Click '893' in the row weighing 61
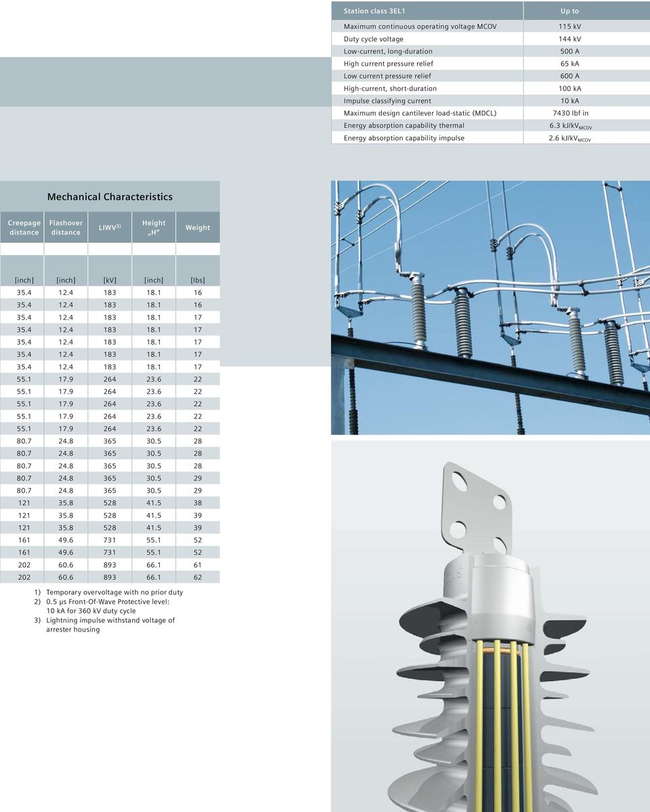Image resolution: width=650 pixels, height=812 pixels. (x=110, y=564)
